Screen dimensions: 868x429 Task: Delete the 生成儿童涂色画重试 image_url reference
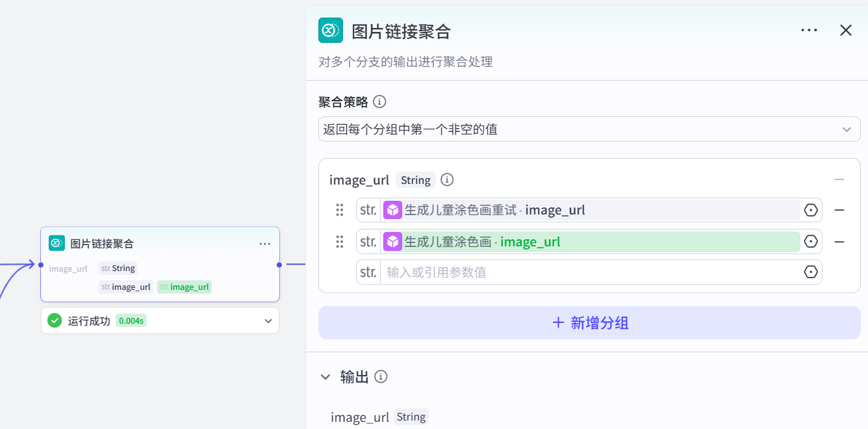[839, 210]
